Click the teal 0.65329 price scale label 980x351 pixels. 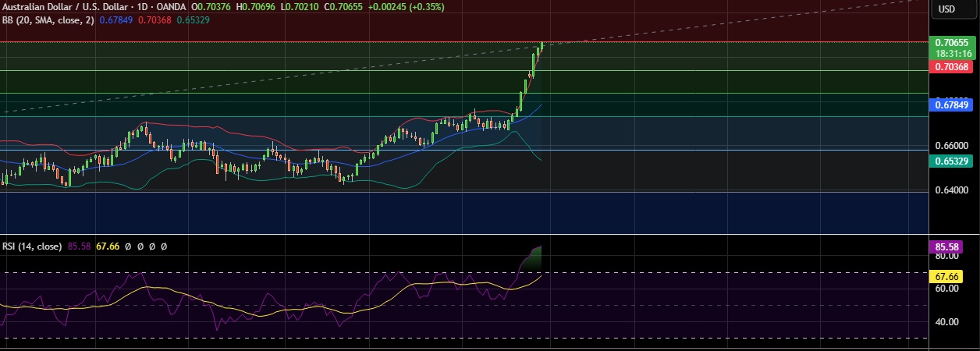pos(952,161)
